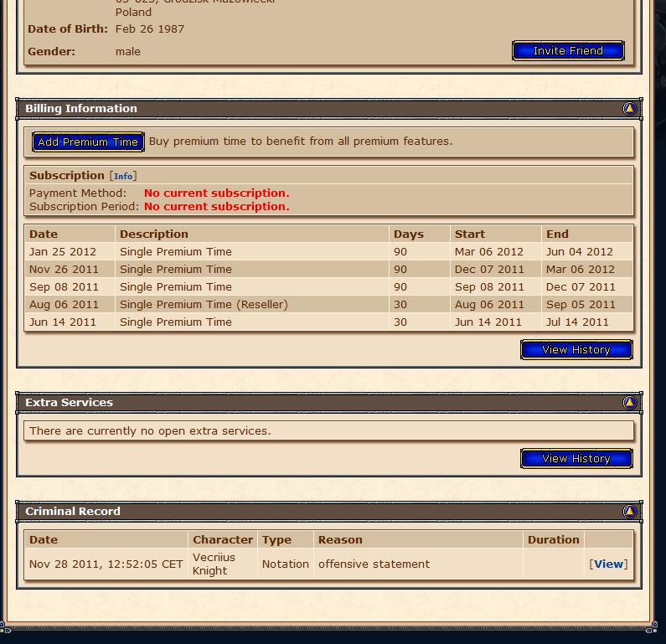
Task: Click Add Premium Time button
Action: [x=88, y=142]
